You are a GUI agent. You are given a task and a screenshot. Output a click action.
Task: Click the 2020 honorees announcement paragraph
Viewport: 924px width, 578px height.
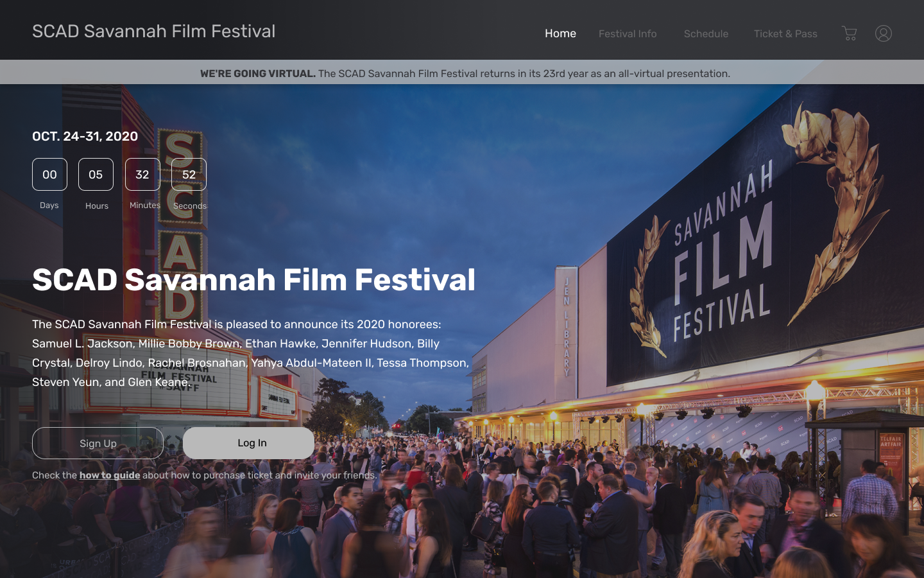point(250,353)
